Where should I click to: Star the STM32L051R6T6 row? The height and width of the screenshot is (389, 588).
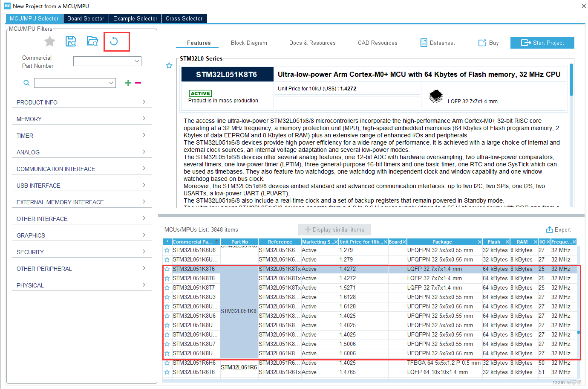(x=167, y=372)
